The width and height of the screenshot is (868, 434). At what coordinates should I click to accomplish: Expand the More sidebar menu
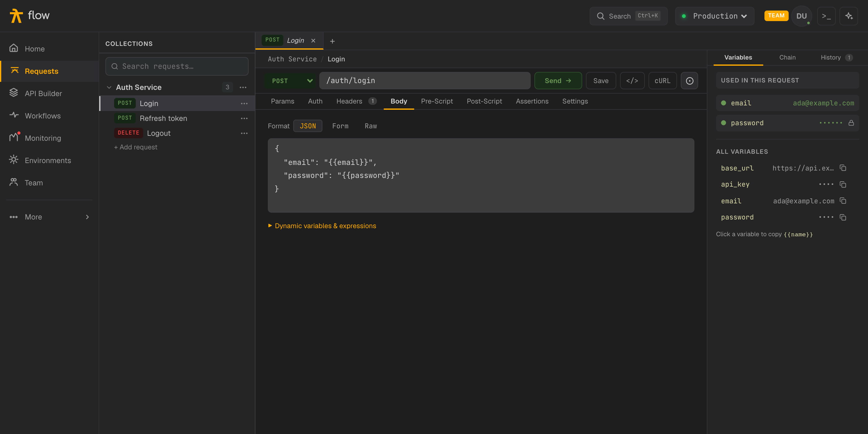[49, 217]
